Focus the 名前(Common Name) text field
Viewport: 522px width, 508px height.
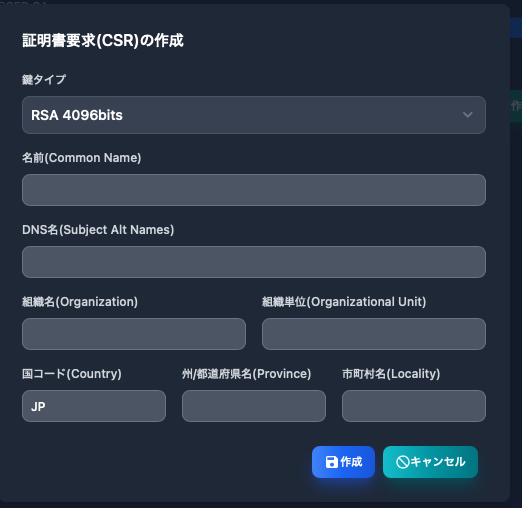[x=254, y=190]
